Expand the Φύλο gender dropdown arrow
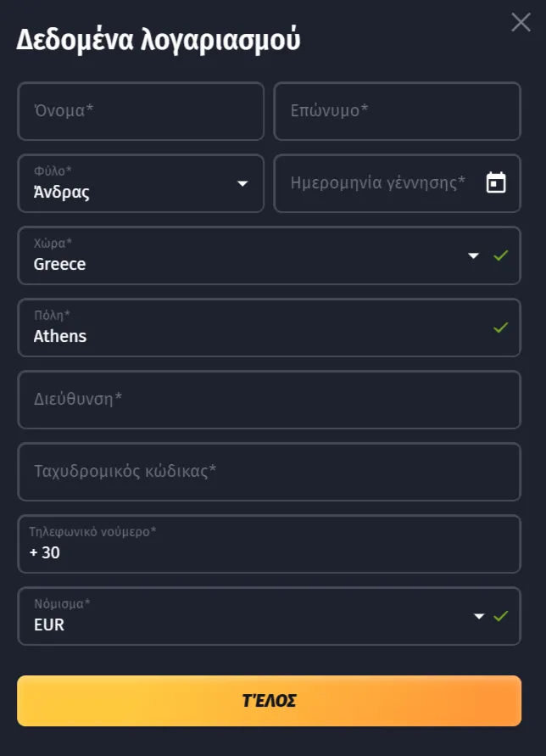The image size is (546, 756). (x=242, y=183)
